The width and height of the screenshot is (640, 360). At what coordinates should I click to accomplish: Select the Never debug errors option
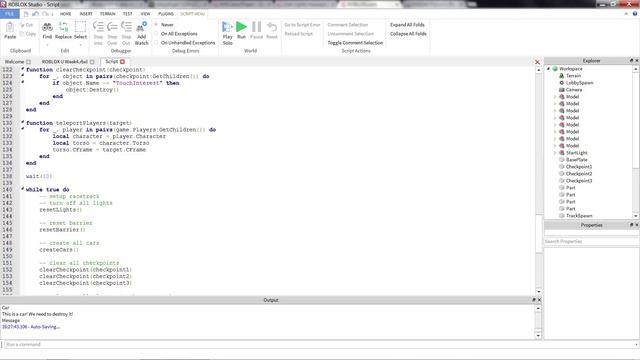[x=164, y=24]
